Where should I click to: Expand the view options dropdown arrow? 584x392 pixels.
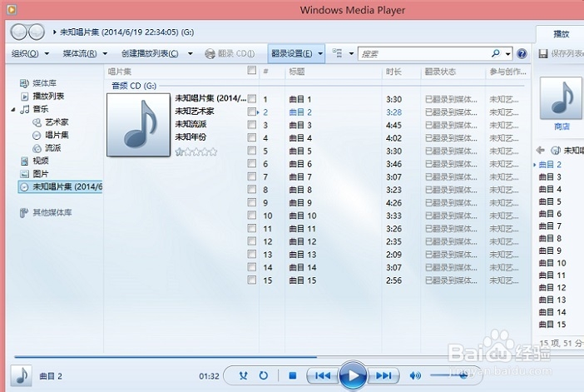351,53
